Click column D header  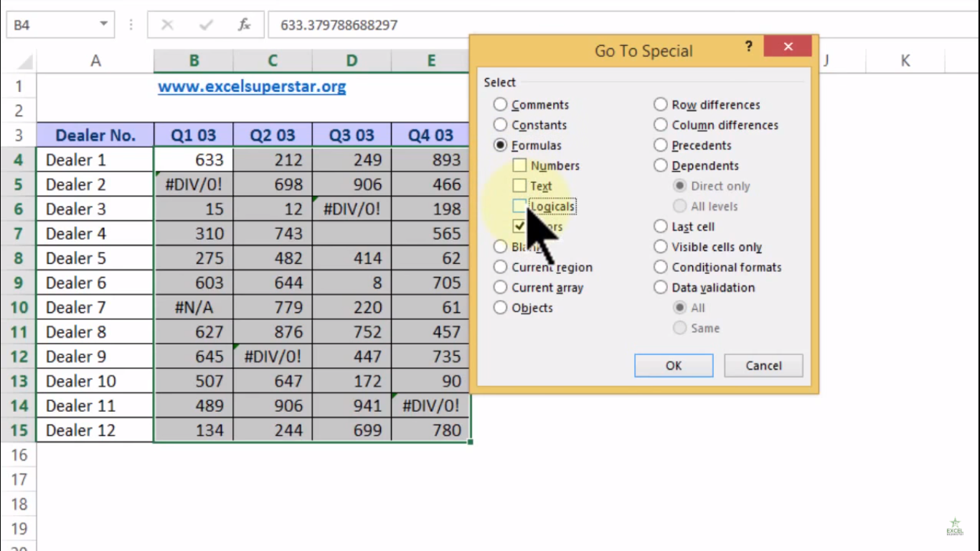pyautogui.click(x=352, y=61)
